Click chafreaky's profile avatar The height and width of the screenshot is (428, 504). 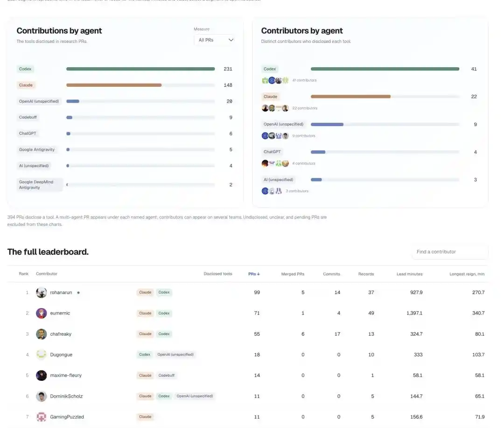tap(41, 334)
